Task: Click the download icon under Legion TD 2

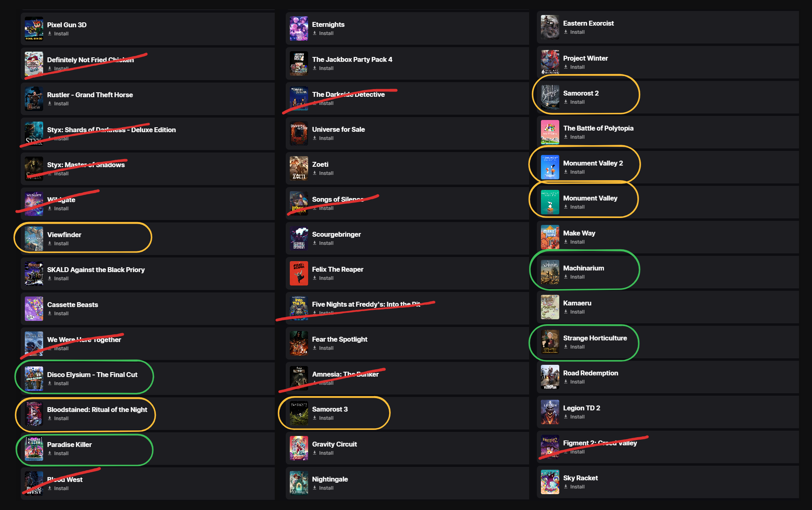Action: (x=566, y=417)
